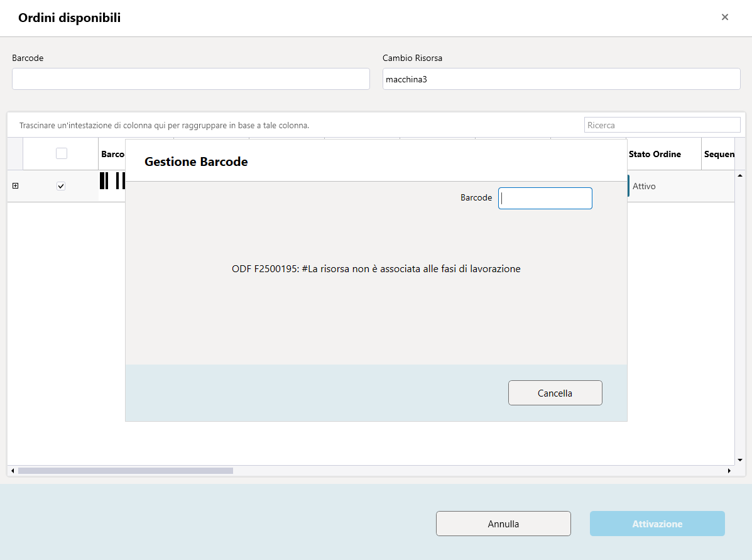Expand the order row plus icon

click(x=15, y=185)
